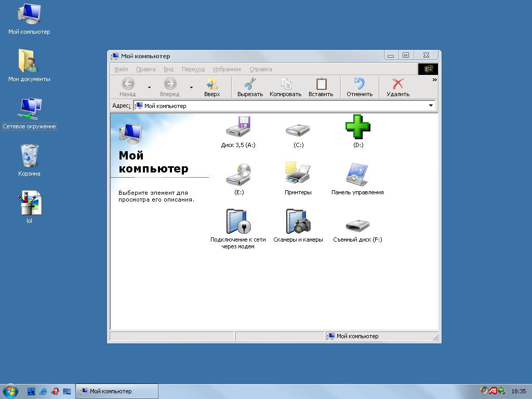Open the Start orb button

(10, 391)
